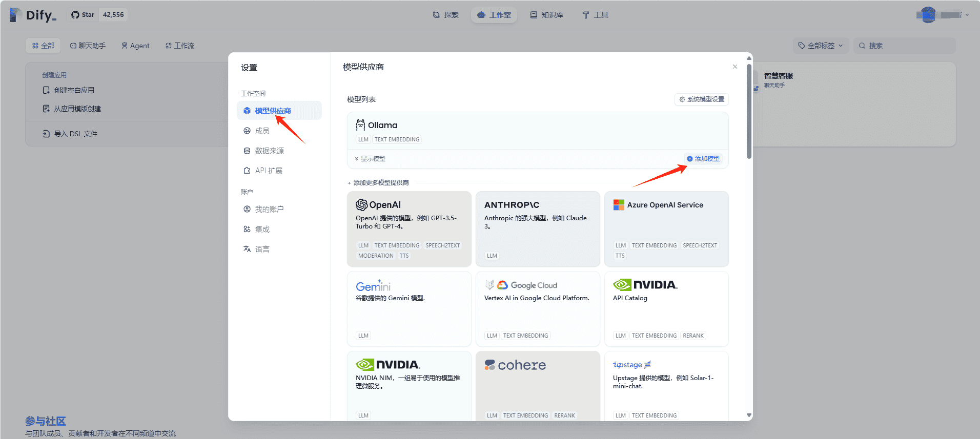Click the cohere logo icon

point(490,365)
